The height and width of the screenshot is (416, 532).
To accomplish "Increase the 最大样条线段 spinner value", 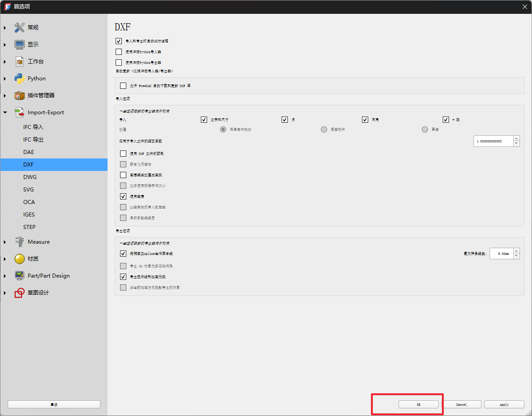I will pos(516,251).
